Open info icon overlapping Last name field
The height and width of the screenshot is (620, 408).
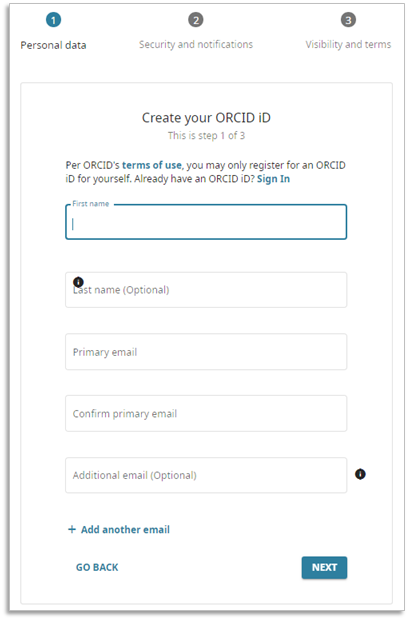(x=78, y=282)
